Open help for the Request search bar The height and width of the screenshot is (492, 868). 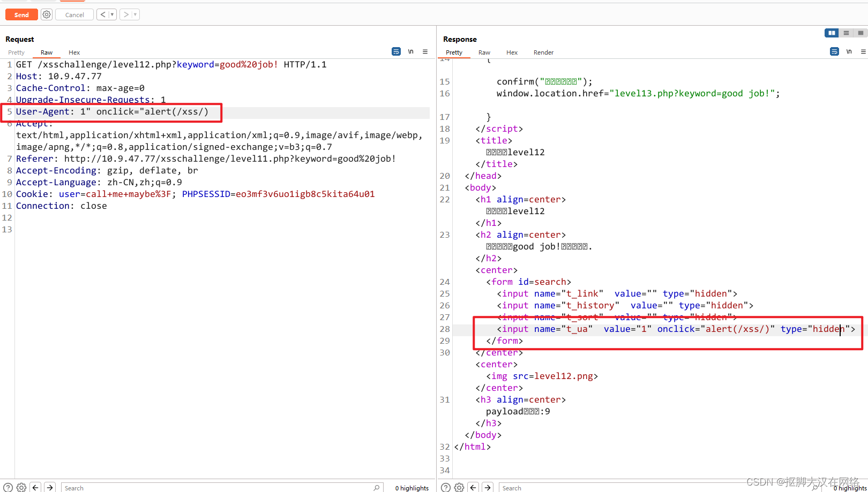tap(8, 487)
